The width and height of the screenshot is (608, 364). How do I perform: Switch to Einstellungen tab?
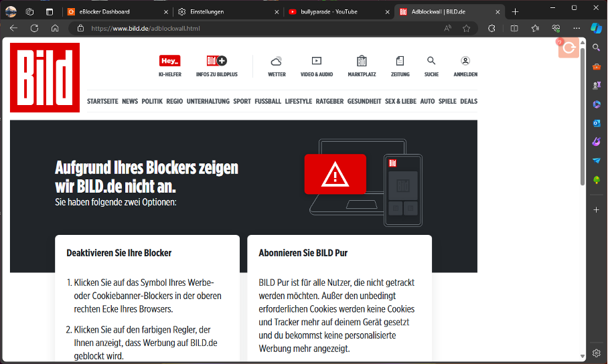pyautogui.click(x=229, y=11)
